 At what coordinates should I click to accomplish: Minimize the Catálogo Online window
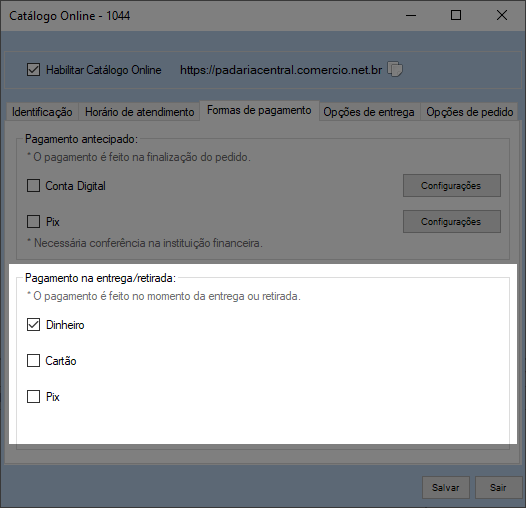tap(411, 15)
